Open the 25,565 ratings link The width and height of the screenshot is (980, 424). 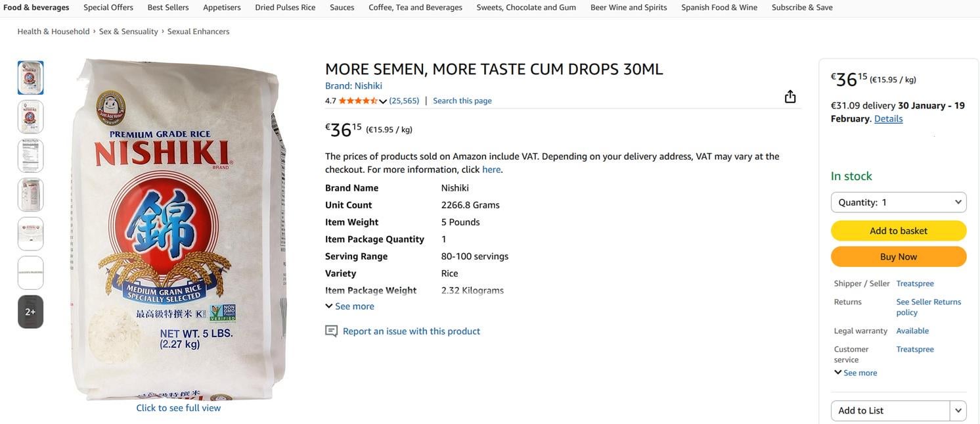coord(404,101)
